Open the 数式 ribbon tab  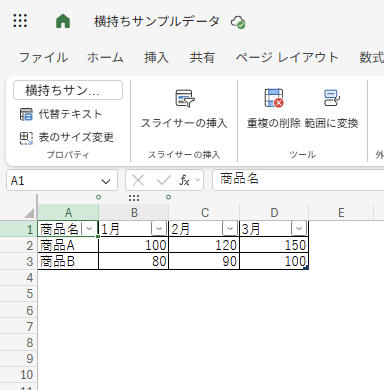click(x=371, y=57)
